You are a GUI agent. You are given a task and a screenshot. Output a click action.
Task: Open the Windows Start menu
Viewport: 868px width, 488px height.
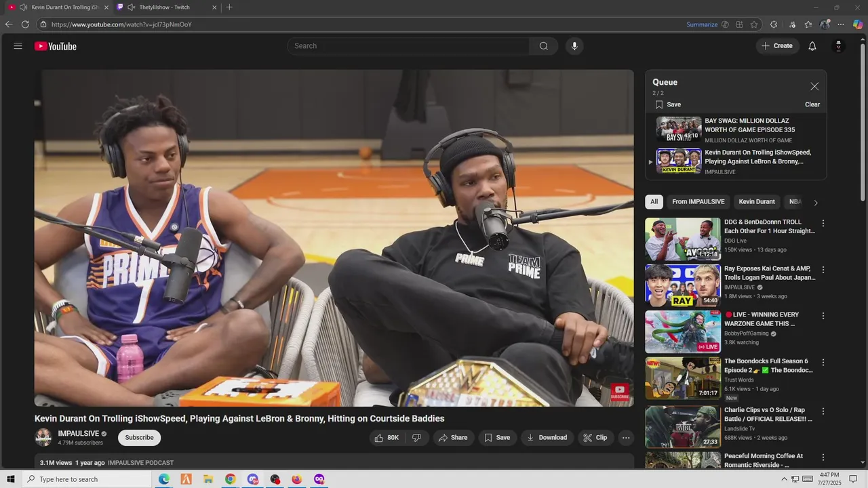coord(10,479)
